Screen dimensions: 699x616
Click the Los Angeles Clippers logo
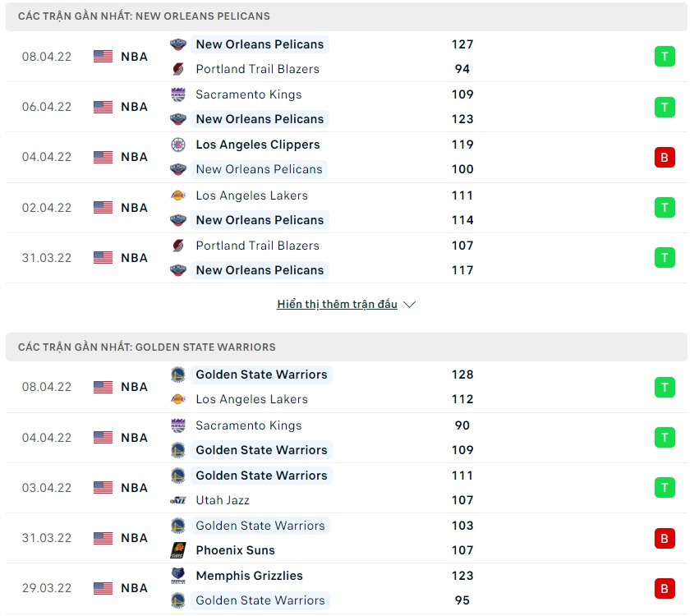pos(178,145)
